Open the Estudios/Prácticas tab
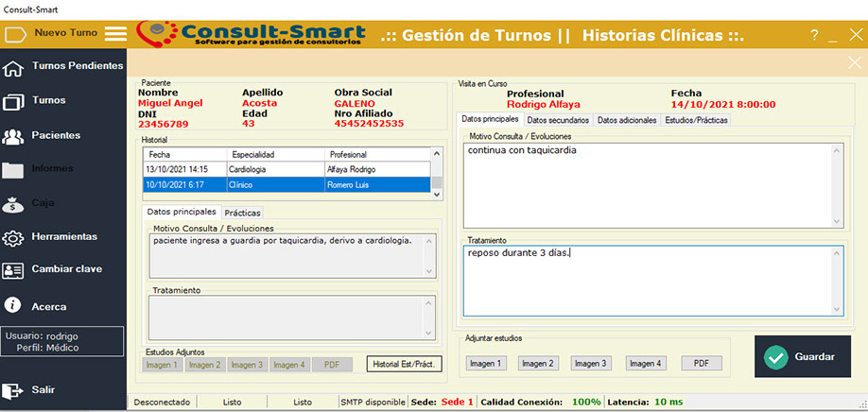Viewport: 868px width, 412px height. pyautogui.click(x=695, y=120)
